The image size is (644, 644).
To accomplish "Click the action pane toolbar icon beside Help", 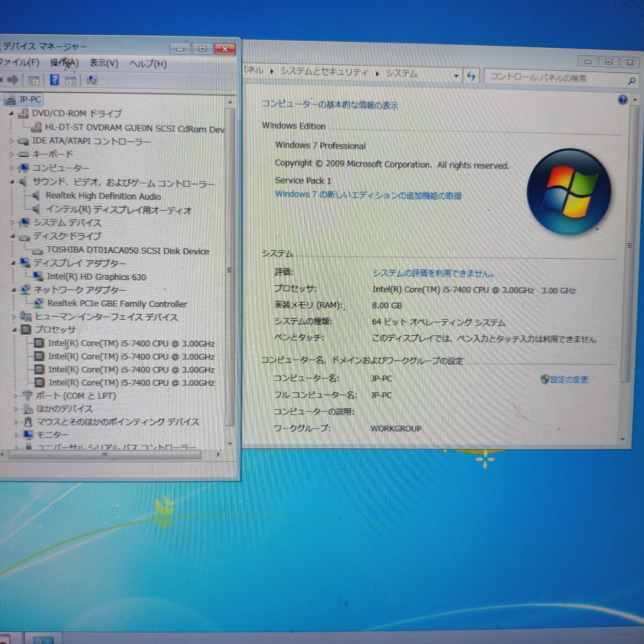I will [x=70, y=81].
